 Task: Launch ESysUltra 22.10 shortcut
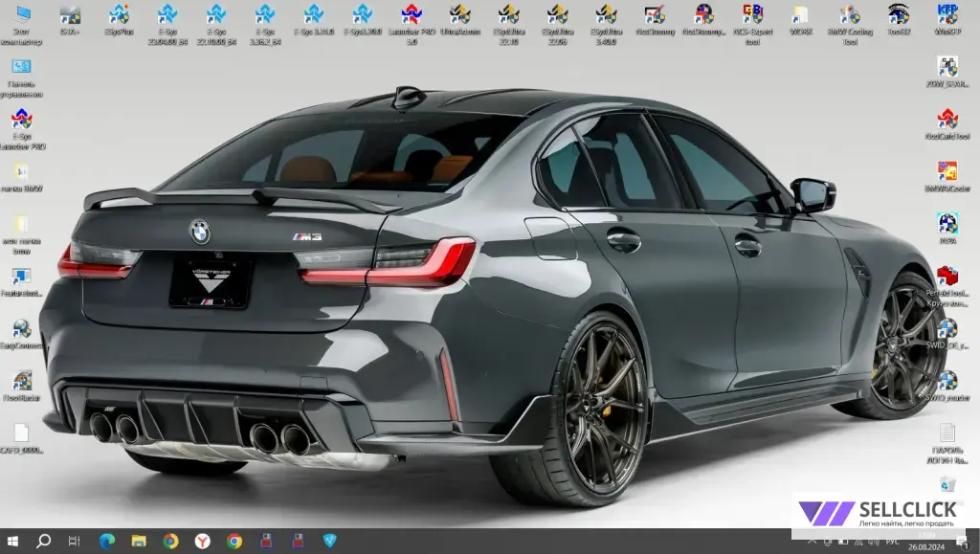509,24
